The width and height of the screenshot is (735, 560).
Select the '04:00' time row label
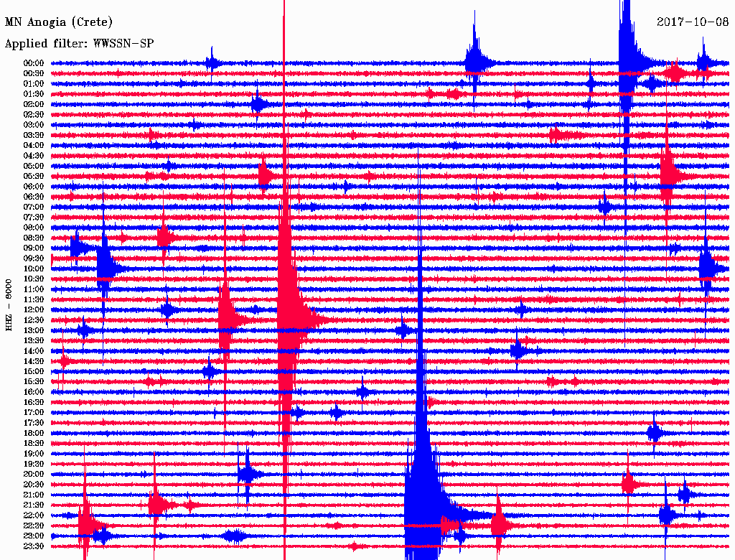(34, 146)
